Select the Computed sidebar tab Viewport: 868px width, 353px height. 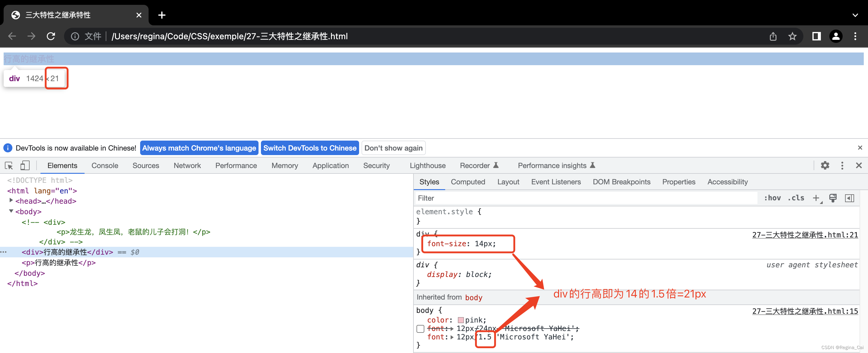coord(468,182)
